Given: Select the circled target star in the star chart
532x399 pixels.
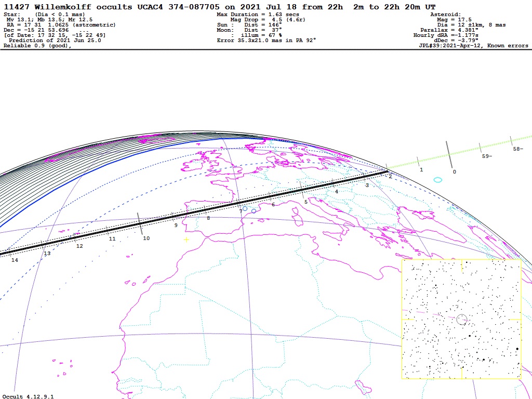Looking at the screenshot, I should (462, 320).
